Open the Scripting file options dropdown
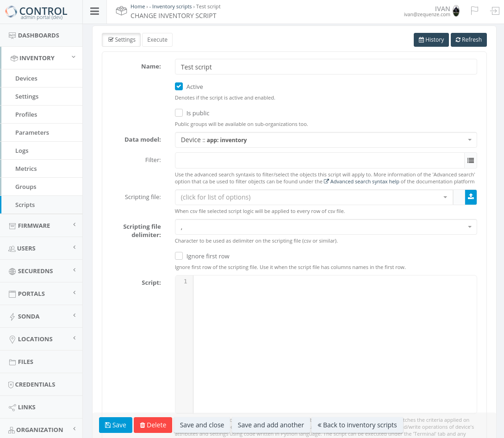This screenshot has width=504, height=438. 313,197
